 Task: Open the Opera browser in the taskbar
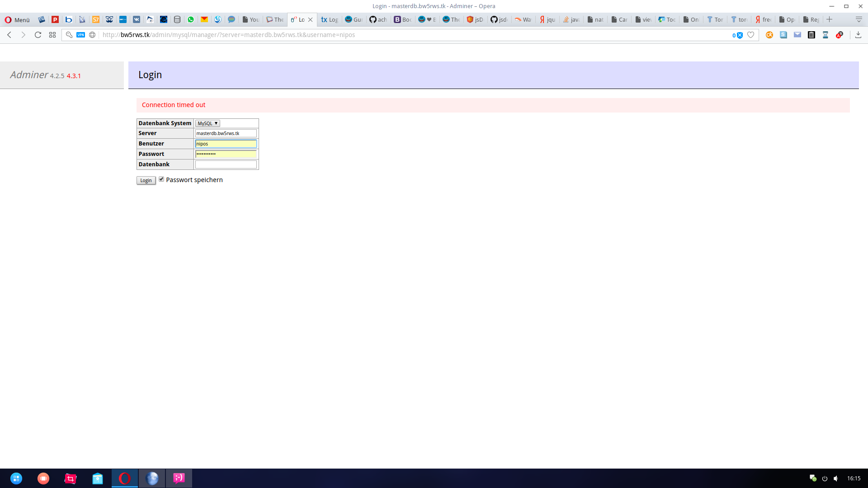coord(125,478)
